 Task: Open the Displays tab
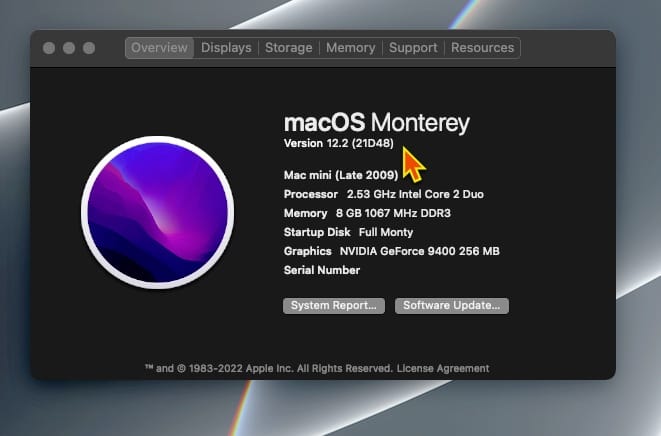pos(226,48)
